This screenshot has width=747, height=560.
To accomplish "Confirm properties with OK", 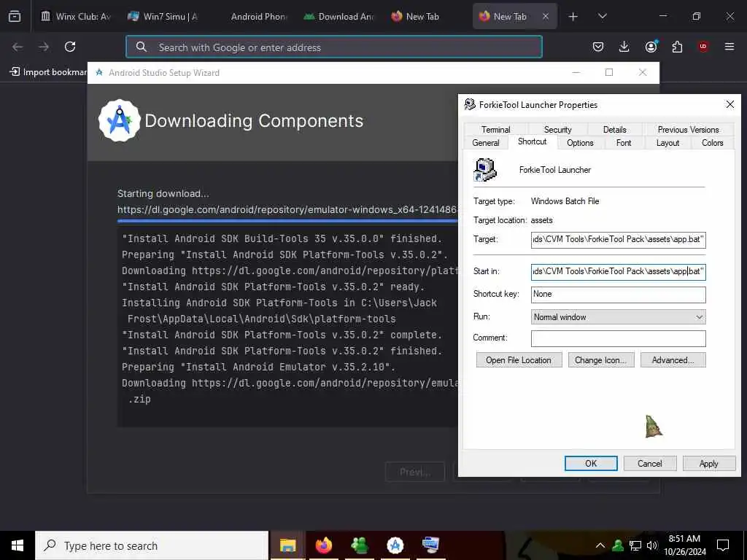I will [591, 463].
